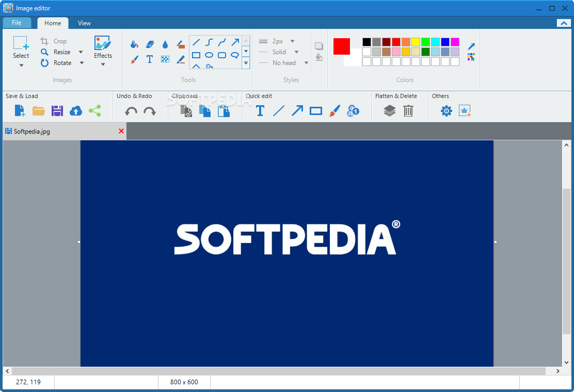
Task: Select the paint bucket fill tool
Action: (x=134, y=44)
